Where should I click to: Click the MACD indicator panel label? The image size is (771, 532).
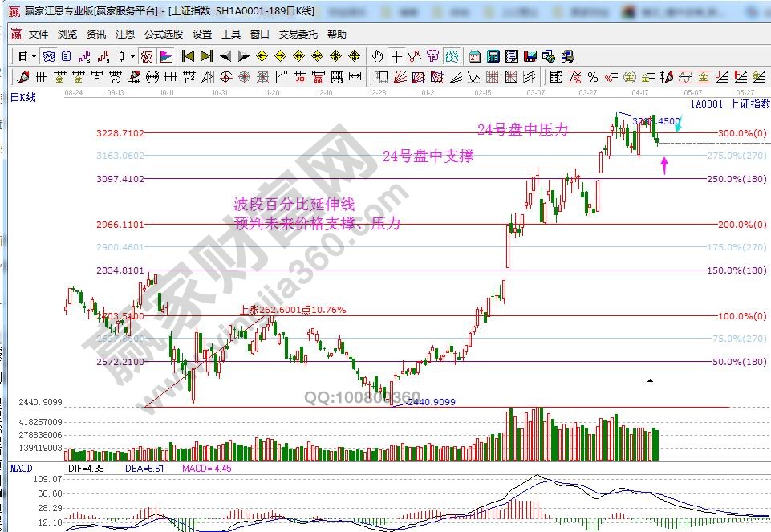(20, 467)
